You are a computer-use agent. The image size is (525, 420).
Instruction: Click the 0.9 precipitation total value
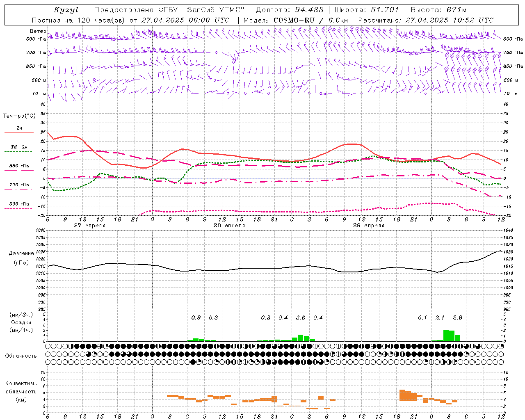pyautogui.click(x=196, y=317)
